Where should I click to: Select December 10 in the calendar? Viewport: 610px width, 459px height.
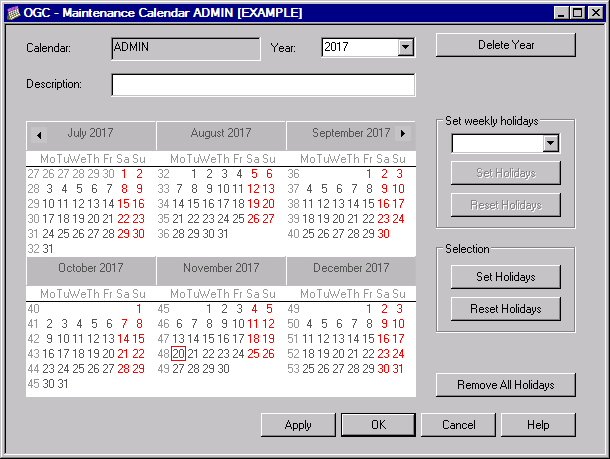[x=398, y=324]
